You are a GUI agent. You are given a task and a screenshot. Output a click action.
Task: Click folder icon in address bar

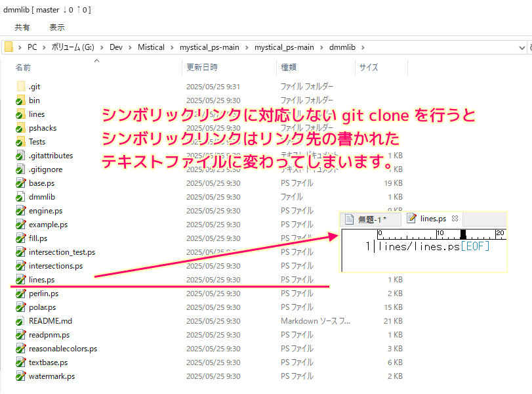point(9,47)
